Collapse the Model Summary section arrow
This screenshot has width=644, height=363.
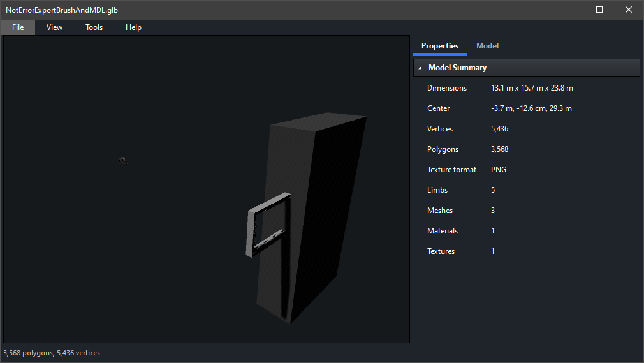pos(420,68)
